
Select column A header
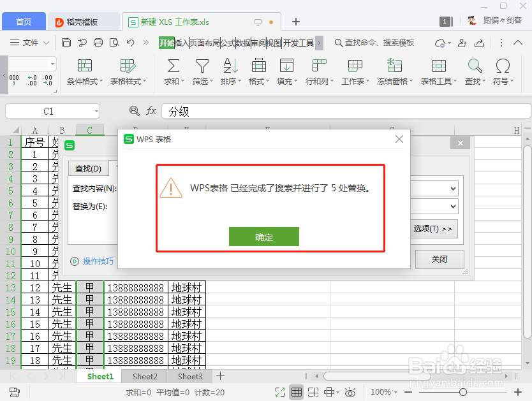[x=35, y=131]
